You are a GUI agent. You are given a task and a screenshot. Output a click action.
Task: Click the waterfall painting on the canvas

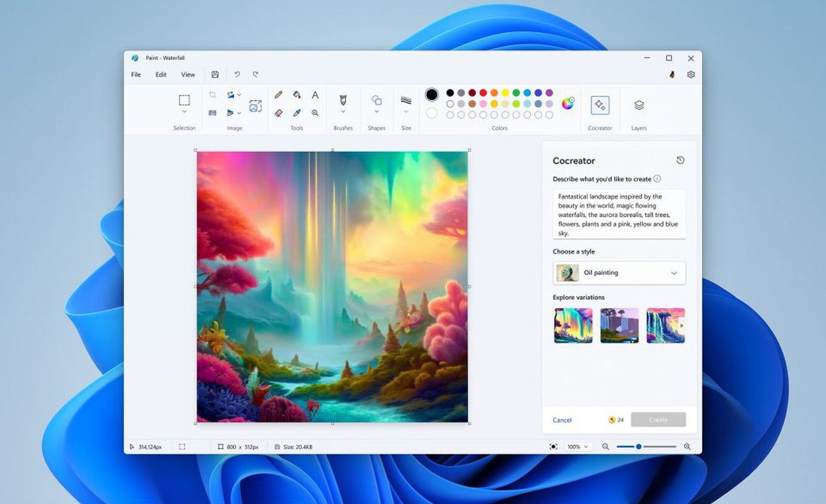pyautogui.click(x=332, y=287)
